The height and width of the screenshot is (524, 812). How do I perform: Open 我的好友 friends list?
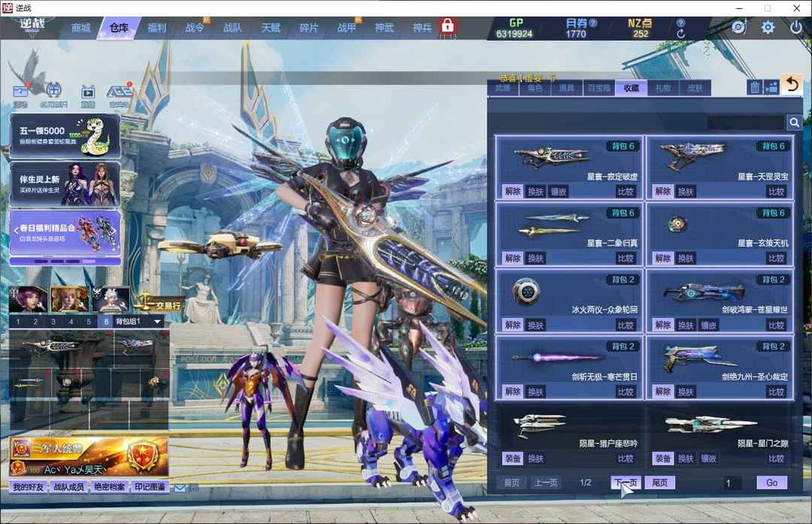29,487
